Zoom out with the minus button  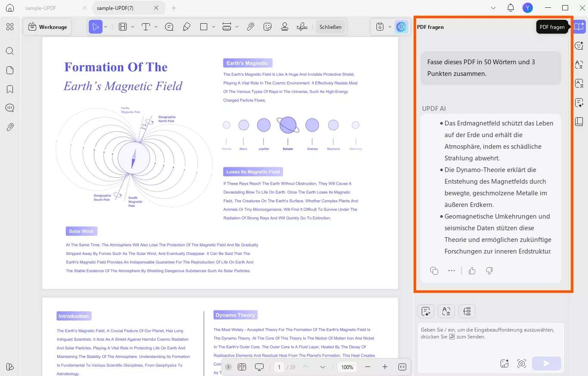coord(367,367)
